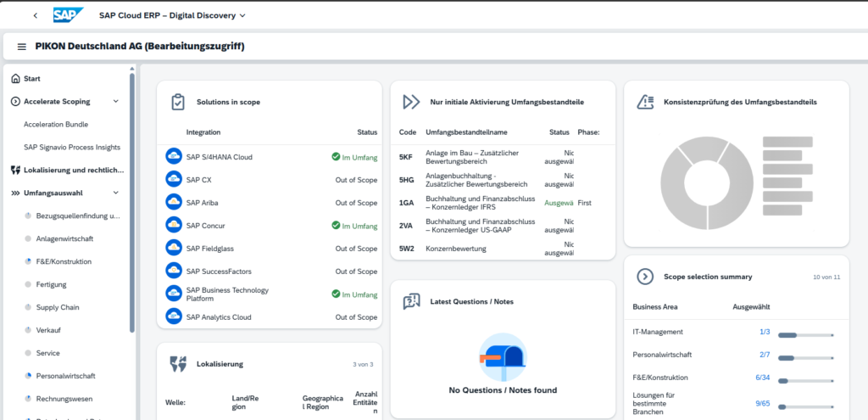Click the Scope selection summary arrow icon
Image resolution: width=868 pixels, height=420 pixels.
point(645,277)
